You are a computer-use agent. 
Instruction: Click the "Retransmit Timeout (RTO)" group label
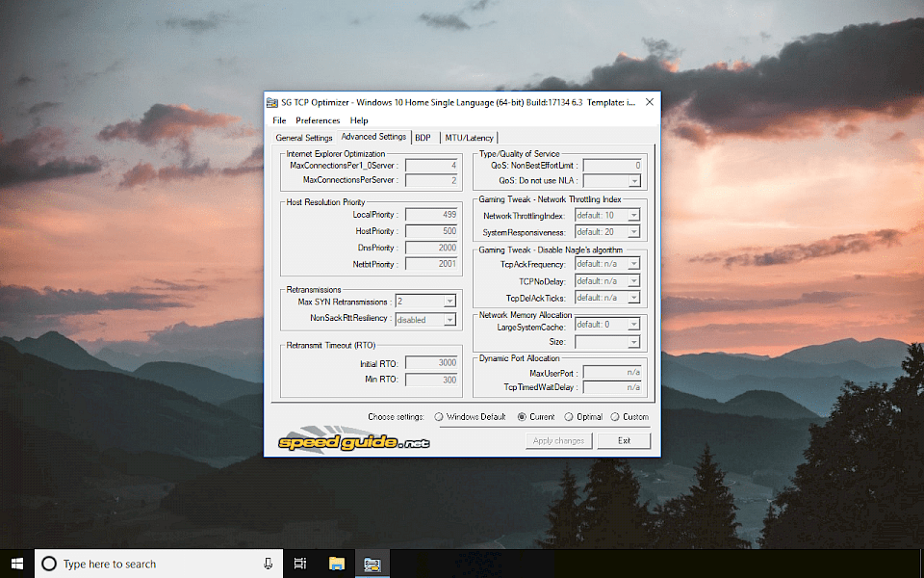330,346
